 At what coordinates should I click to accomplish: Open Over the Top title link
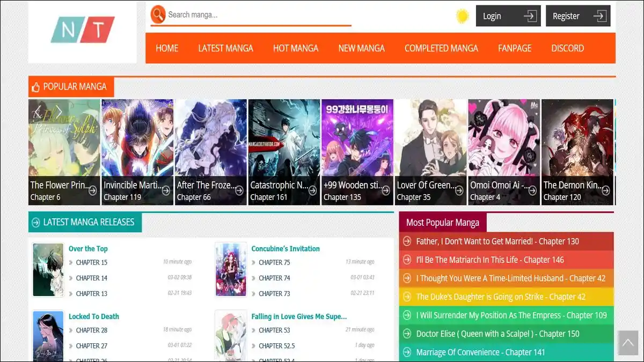88,249
